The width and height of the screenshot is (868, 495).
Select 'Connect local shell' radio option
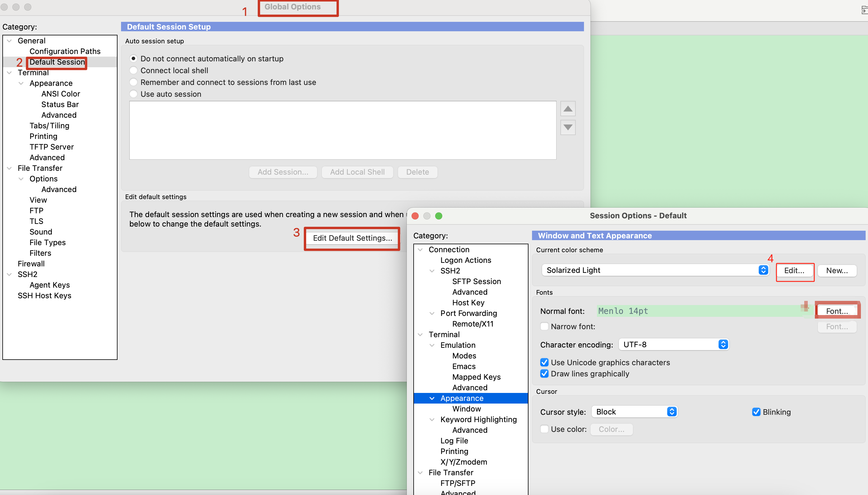pos(133,71)
